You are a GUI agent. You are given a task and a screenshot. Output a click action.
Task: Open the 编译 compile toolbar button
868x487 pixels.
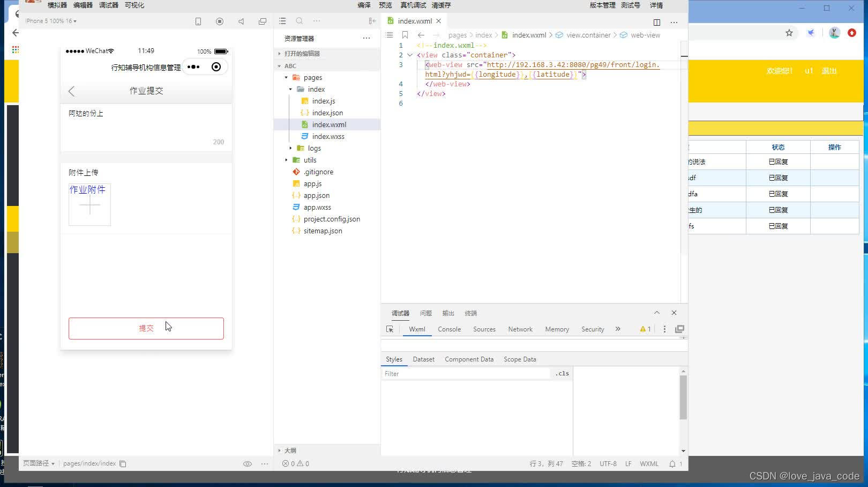[x=364, y=5]
